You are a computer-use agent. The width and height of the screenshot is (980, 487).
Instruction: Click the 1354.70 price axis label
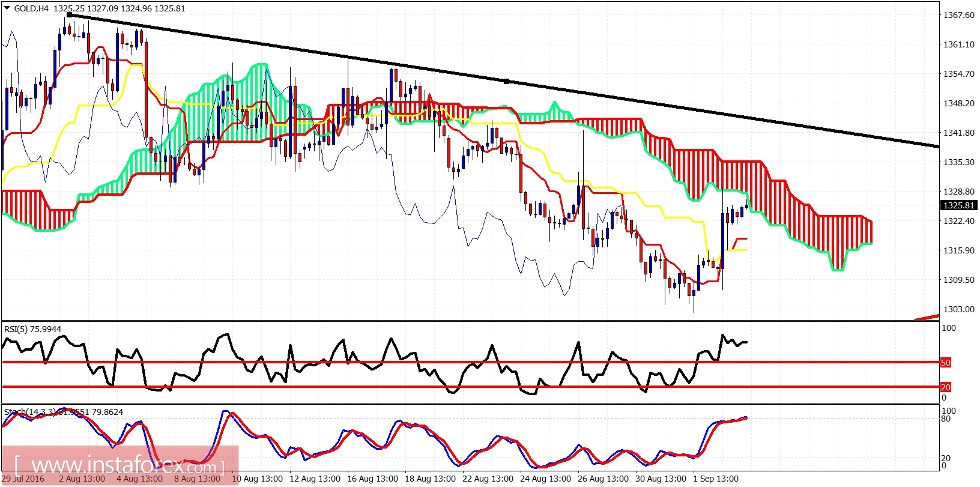pos(959,74)
